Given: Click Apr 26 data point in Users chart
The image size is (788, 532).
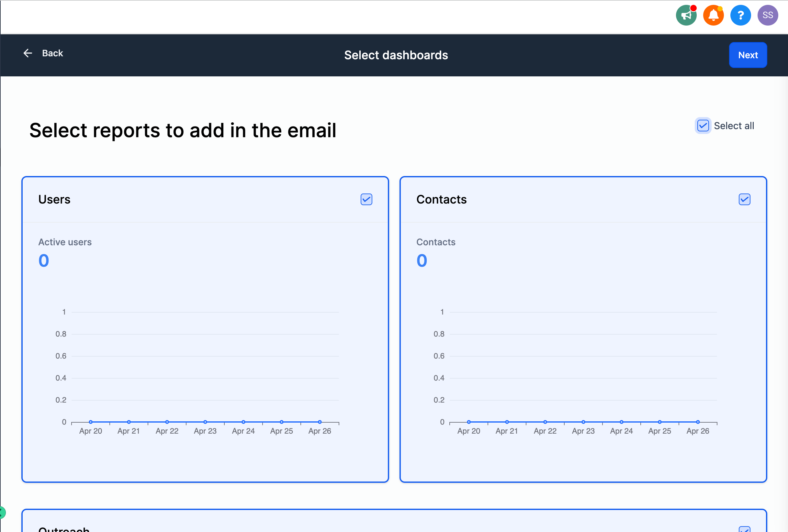Looking at the screenshot, I should (x=320, y=422).
